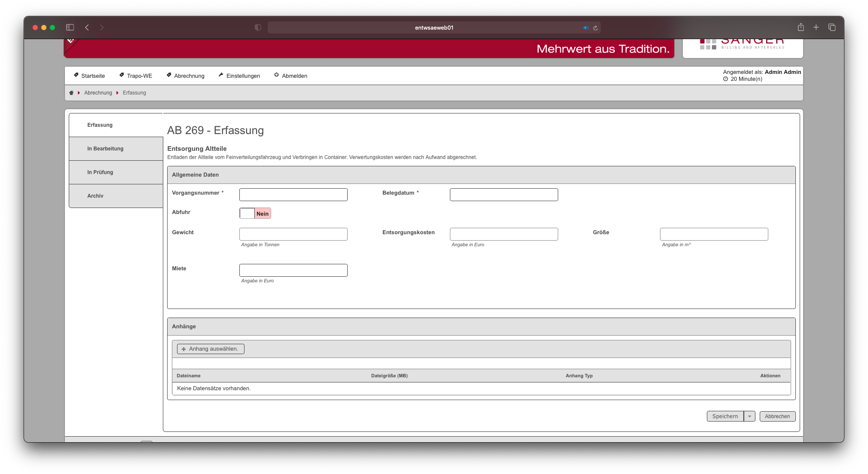Open the Trapo-WE menu
Image resolution: width=868 pixels, height=474 pixels.
pos(136,76)
